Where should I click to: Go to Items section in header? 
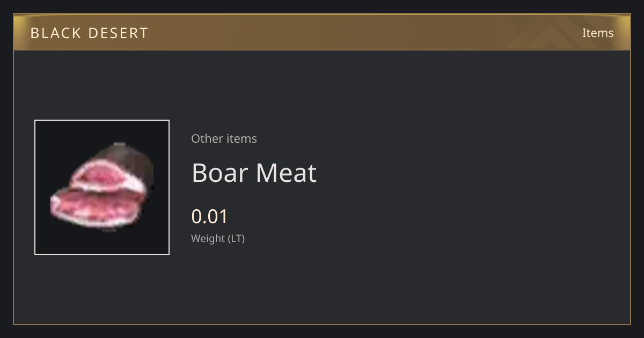pyautogui.click(x=598, y=33)
